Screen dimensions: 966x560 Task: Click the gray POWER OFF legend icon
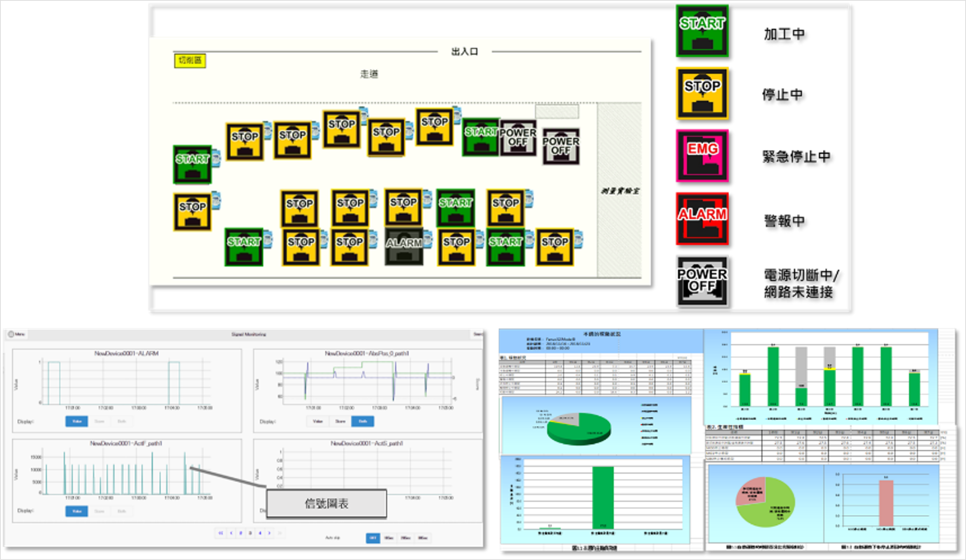point(702,281)
